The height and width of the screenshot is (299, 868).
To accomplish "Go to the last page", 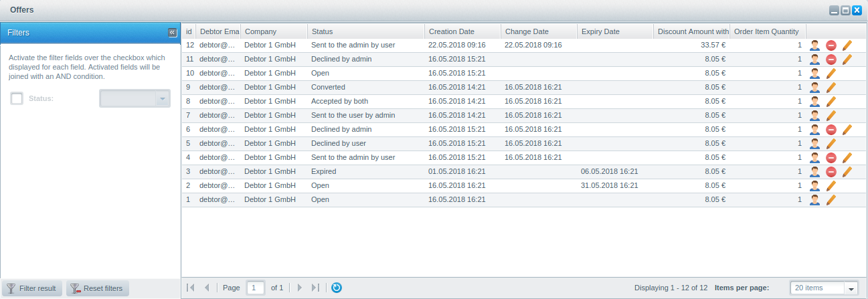I will (316, 288).
